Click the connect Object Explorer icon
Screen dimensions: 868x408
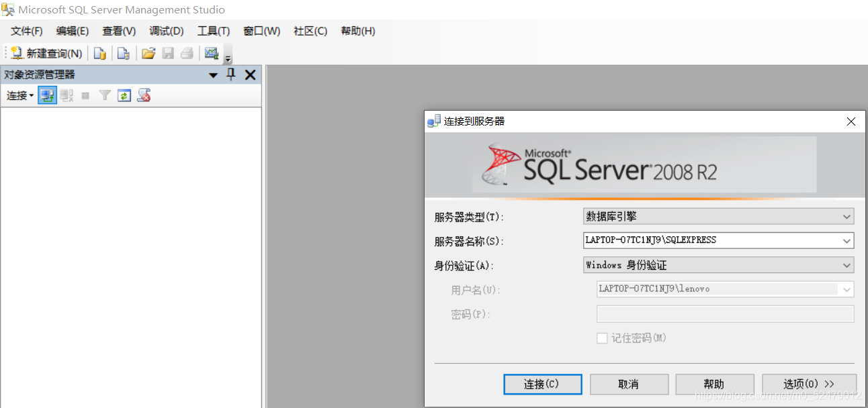47,96
